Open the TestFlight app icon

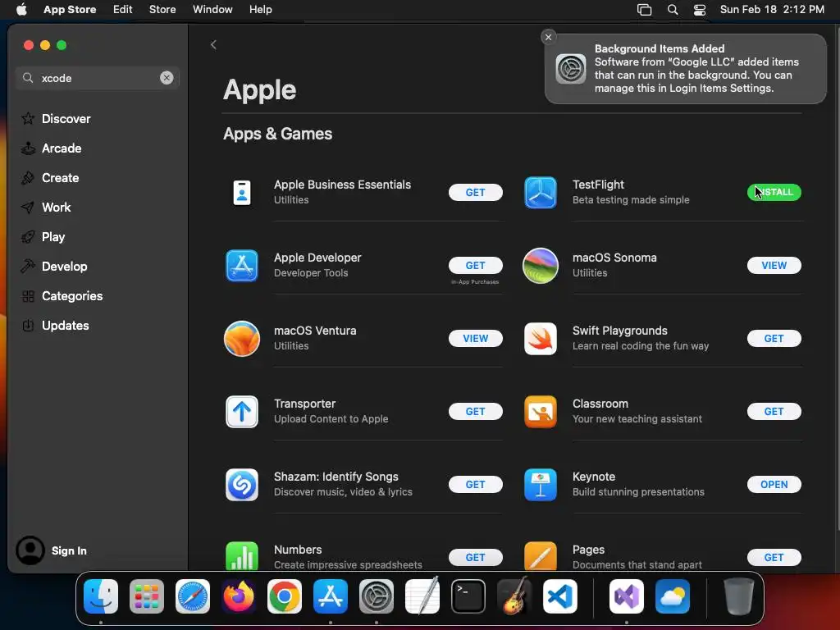pyautogui.click(x=540, y=192)
